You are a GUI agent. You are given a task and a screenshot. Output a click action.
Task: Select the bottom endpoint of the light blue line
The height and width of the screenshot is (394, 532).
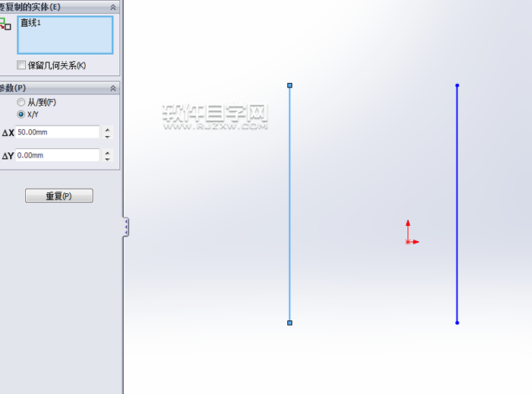290,323
